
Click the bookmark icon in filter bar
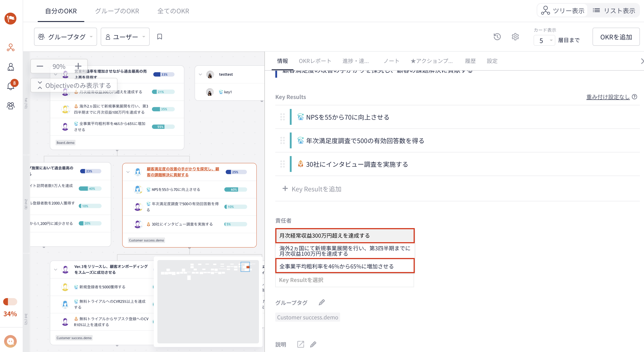click(x=159, y=37)
